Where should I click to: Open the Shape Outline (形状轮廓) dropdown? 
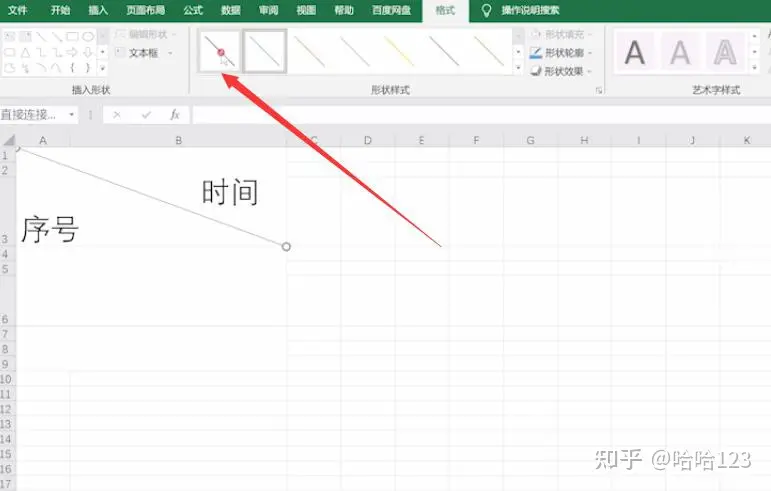coord(561,52)
